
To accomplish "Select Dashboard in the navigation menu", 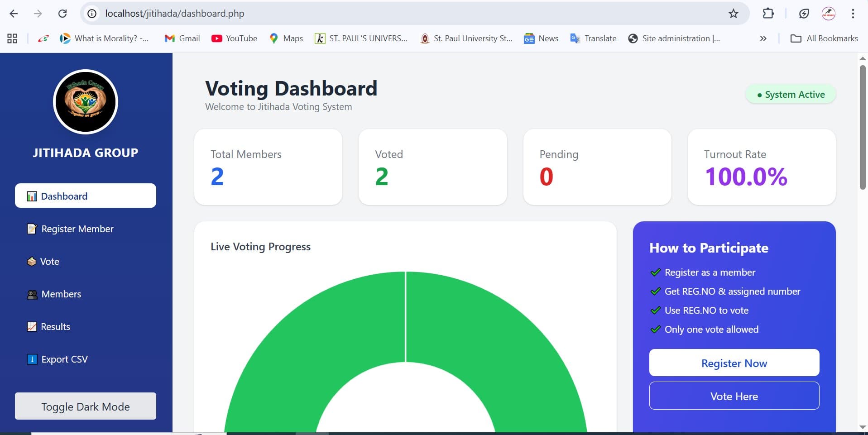I will coord(63,196).
